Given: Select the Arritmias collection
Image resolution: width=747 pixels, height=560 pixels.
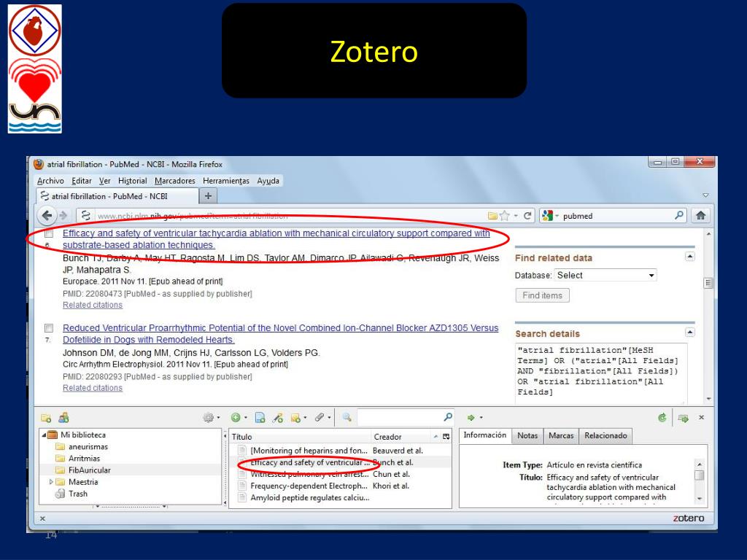Looking at the screenshot, I should point(85,459).
